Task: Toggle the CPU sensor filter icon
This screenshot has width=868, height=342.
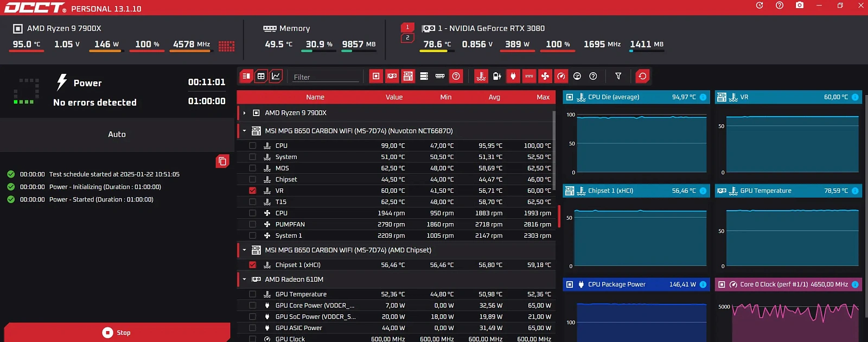Action: pyautogui.click(x=376, y=76)
